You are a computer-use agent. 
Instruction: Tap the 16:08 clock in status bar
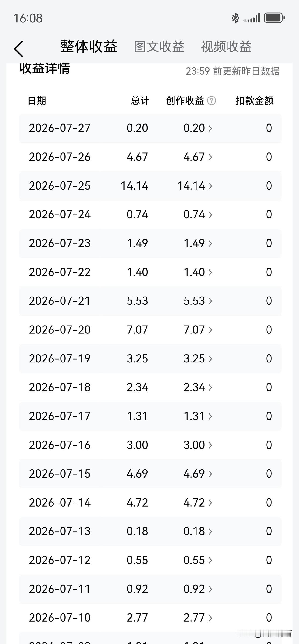(28, 18)
